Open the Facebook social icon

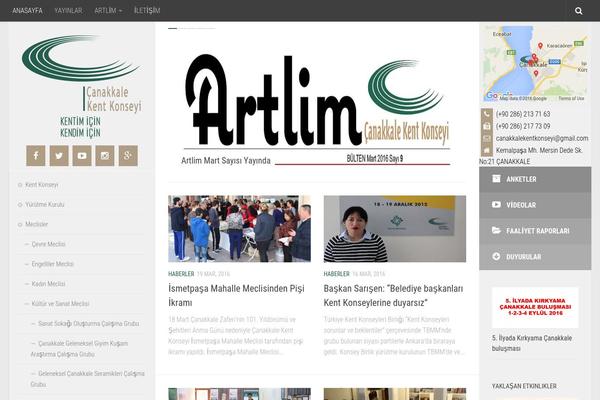tap(36, 155)
